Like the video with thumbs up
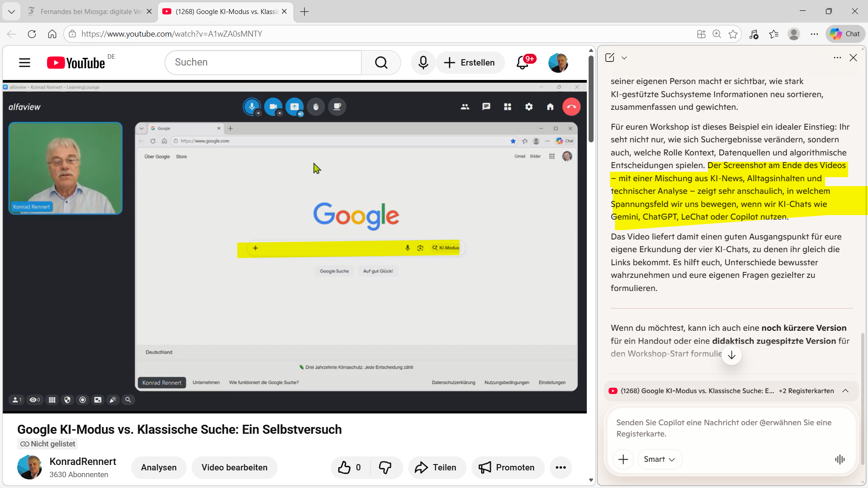 coord(344,468)
